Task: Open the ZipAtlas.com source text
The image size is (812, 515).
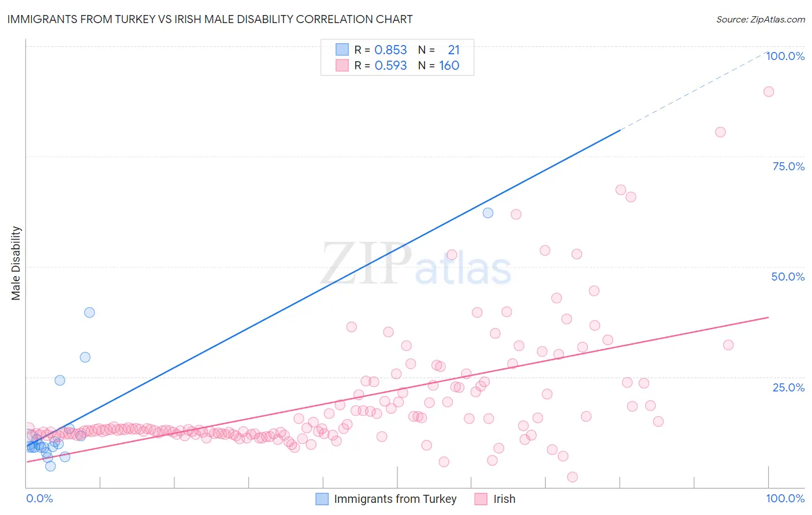Action: (761, 19)
